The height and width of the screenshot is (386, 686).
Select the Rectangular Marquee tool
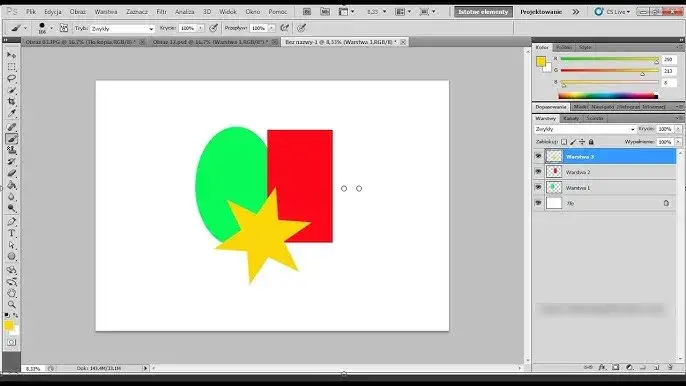[x=11, y=67]
